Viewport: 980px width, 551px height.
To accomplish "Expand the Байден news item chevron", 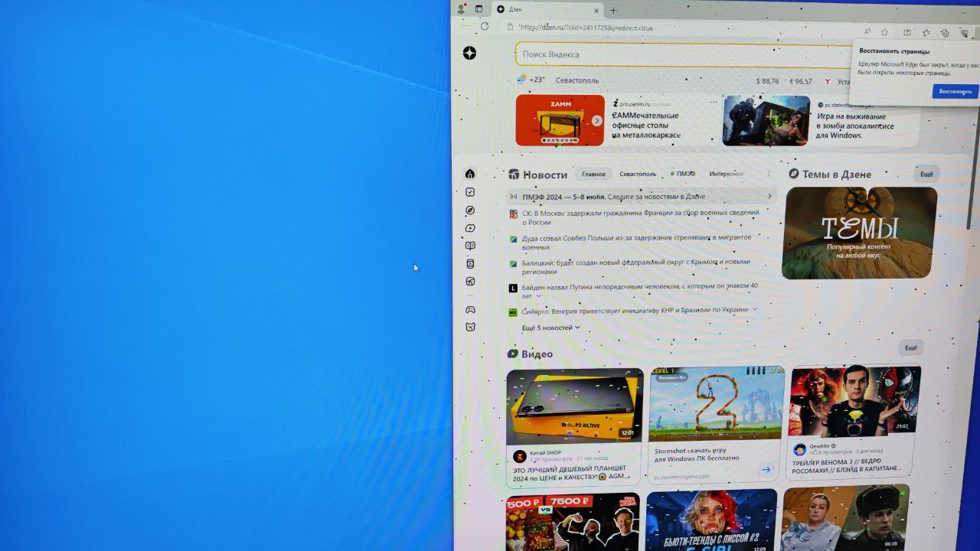I will coord(538,296).
